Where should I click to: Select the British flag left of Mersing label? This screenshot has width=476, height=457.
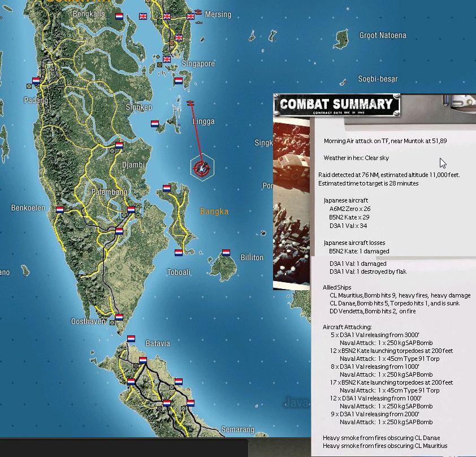tap(191, 16)
